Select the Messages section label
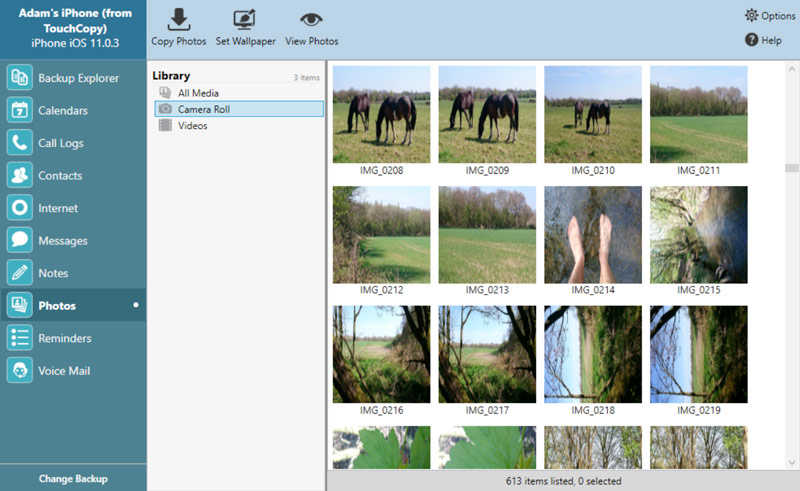The width and height of the screenshot is (800, 491). (x=63, y=241)
